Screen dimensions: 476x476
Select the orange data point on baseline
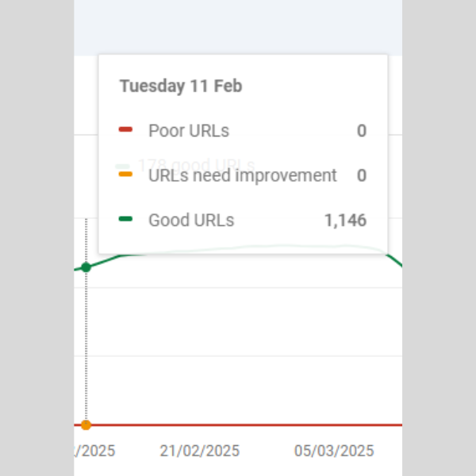(86, 425)
